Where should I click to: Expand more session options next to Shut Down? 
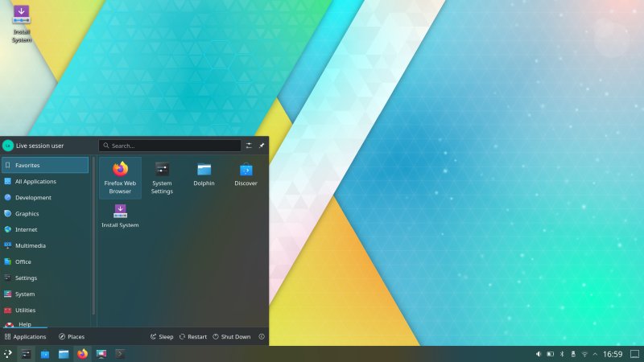pyautogui.click(x=262, y=336)
